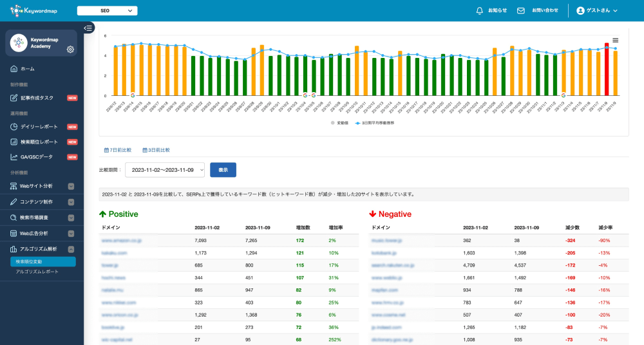Open デイリーレポート from the sidebar

click(39, 127)
